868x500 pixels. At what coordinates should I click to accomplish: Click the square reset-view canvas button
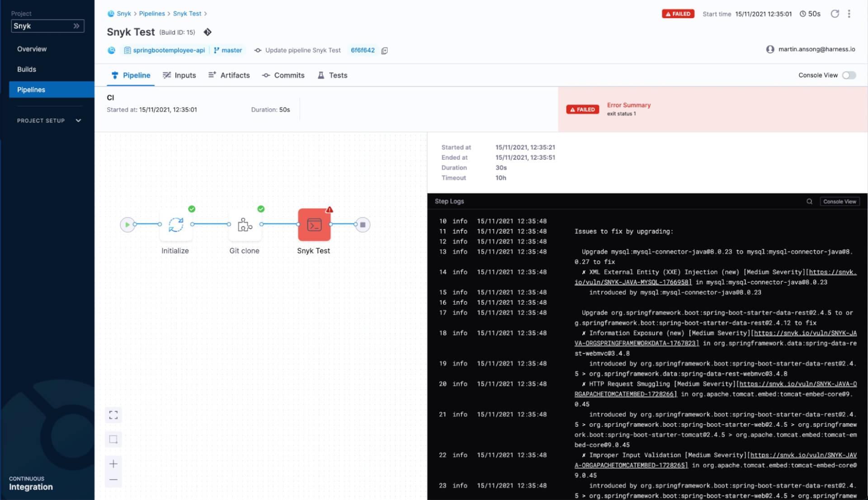coord(113,439)
